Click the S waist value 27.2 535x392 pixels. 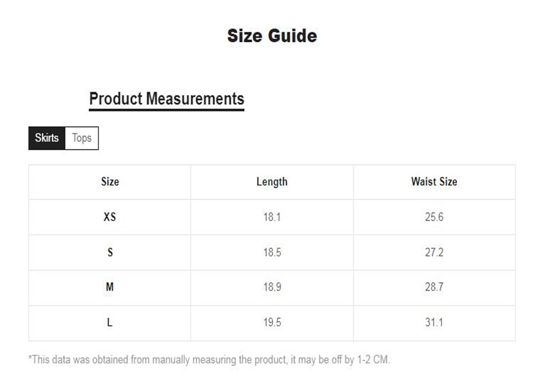[x=434, y=252]
